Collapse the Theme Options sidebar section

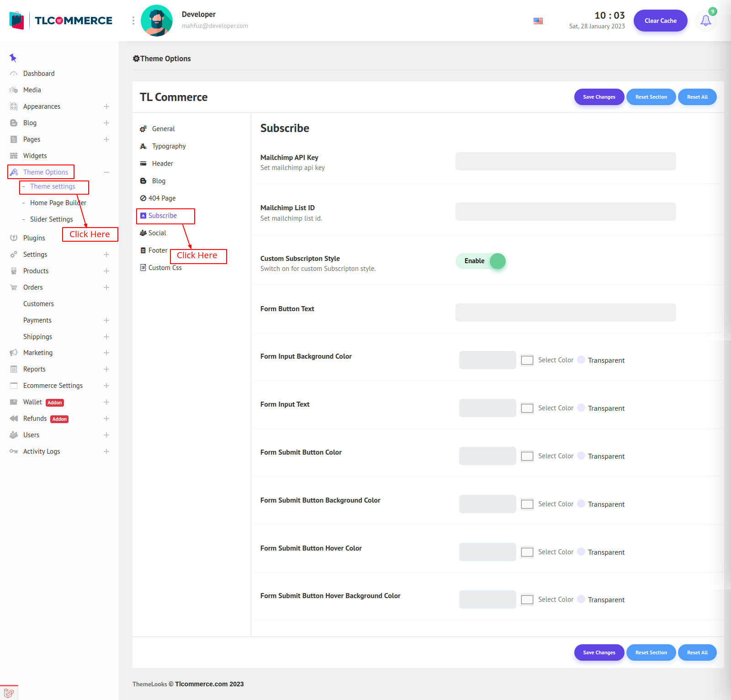pos(106,172)
